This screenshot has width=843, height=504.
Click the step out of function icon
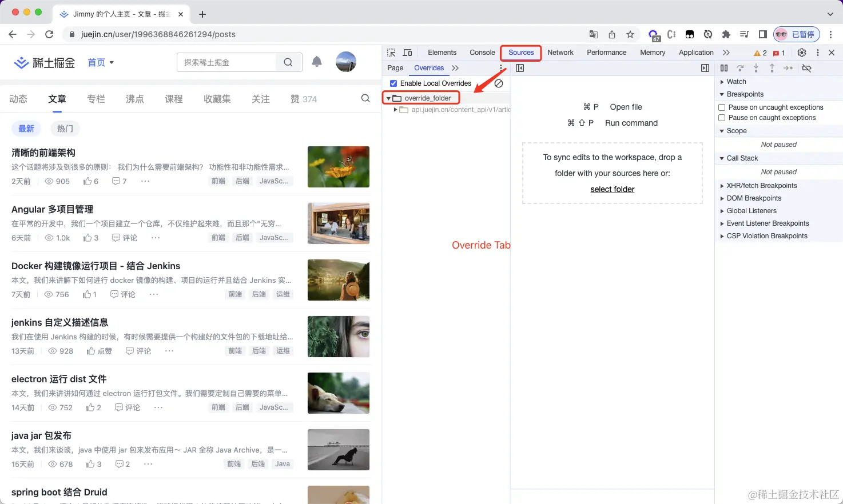[x=772, y=68]
